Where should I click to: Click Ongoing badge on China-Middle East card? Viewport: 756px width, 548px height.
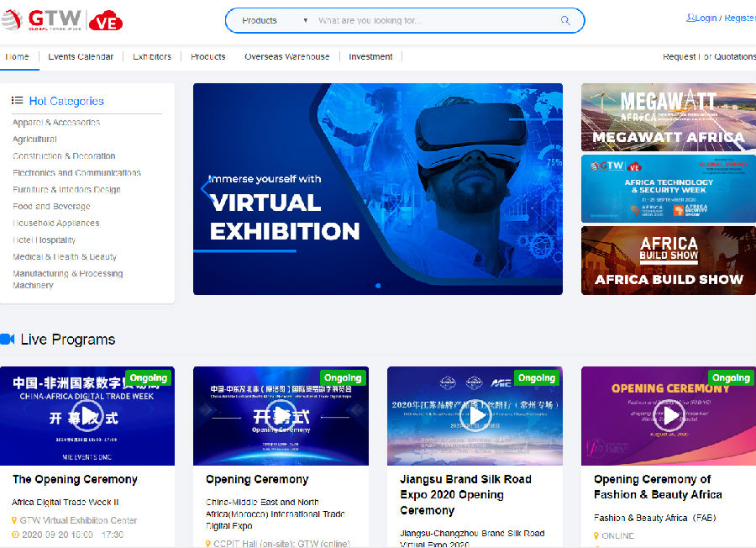click(x=343, y=377)
